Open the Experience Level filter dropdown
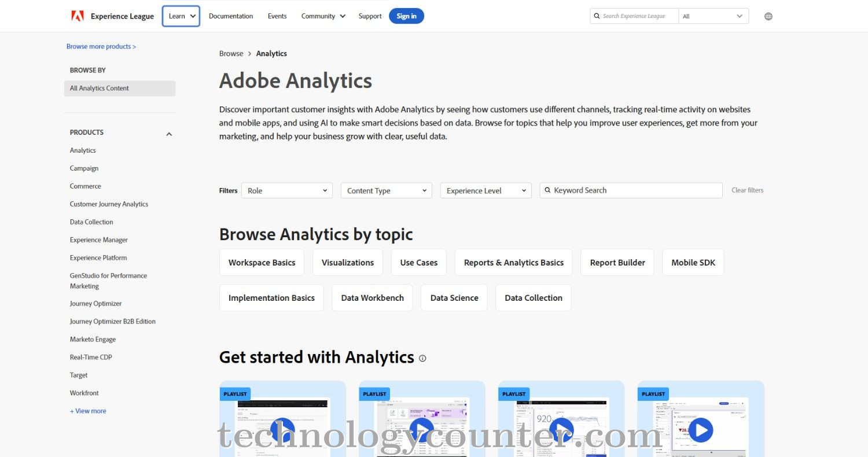Image resolution: width=868 pixels, height=457 pixels. pos(485,190)
